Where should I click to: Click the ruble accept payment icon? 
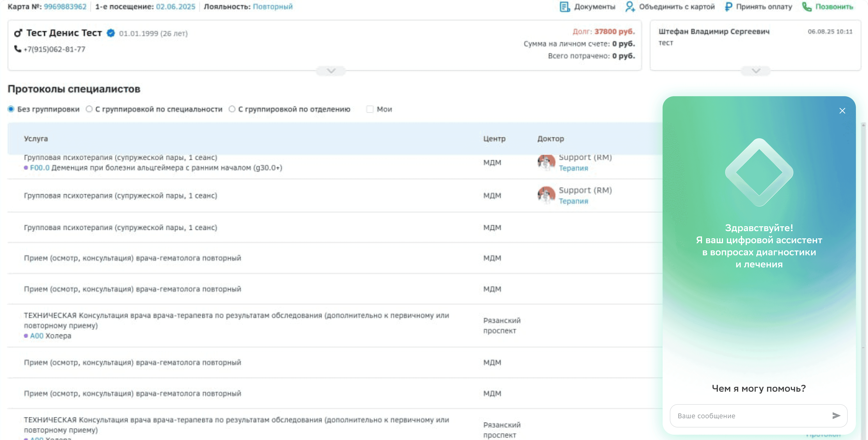728,7
